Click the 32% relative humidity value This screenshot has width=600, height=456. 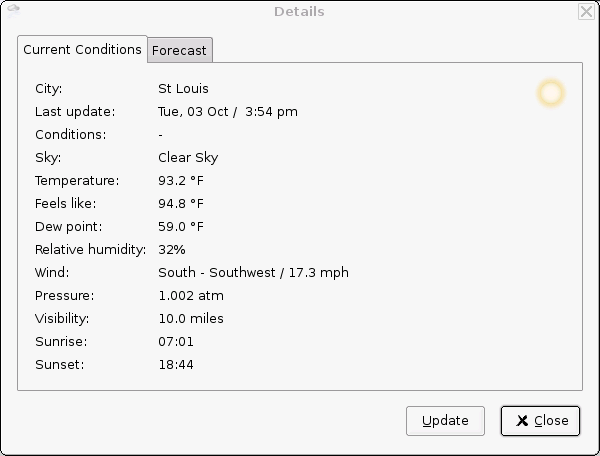point(172,250)
